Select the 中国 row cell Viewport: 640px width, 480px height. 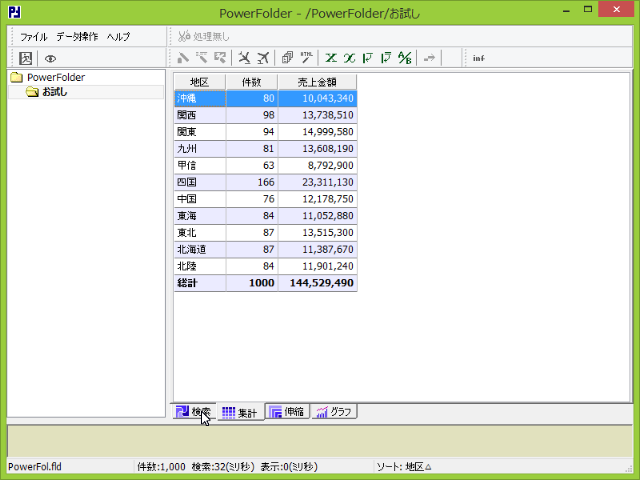tap(200, 199)
